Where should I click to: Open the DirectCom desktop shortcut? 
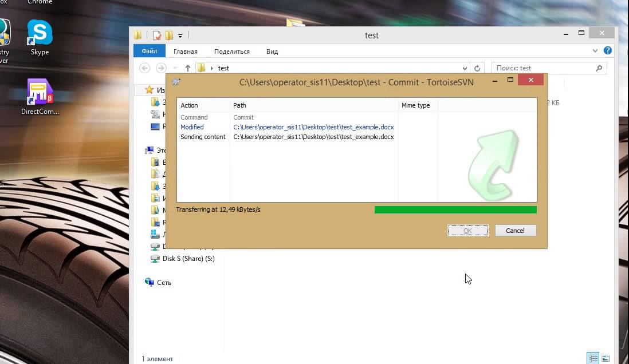tap(40, 97)
